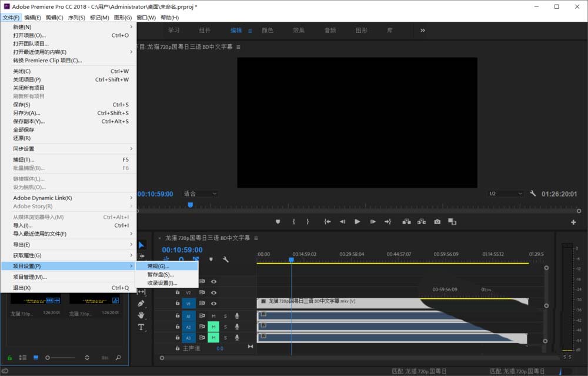Expand the workspace overflow chevron
This screenshot has width=588, height=376.
[422, 31]
